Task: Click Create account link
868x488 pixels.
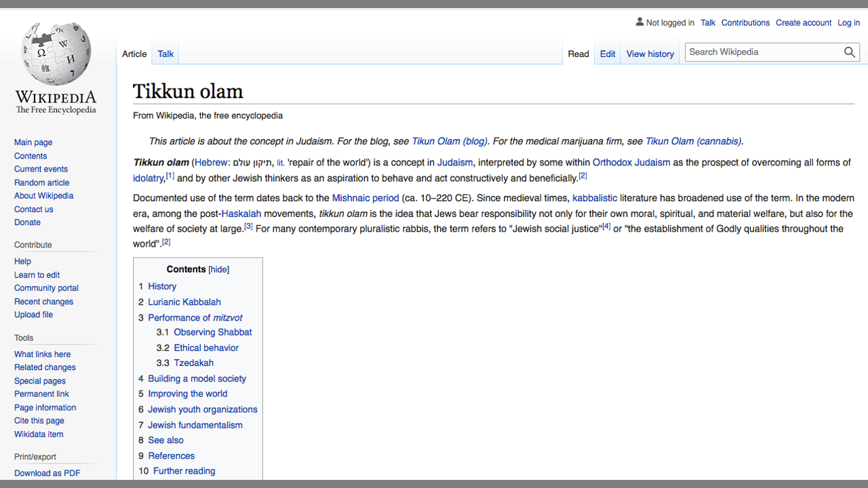Action: coord(804,23)
